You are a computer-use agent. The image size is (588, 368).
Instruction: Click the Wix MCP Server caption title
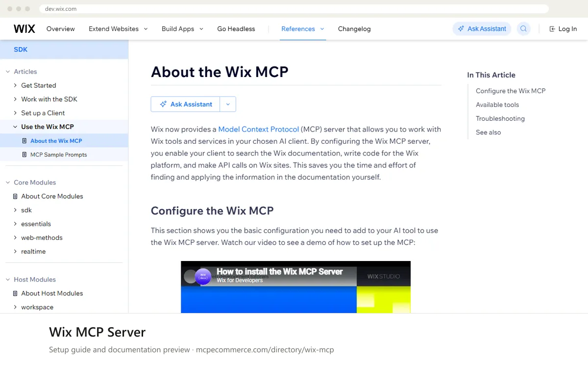click(98, 332)
